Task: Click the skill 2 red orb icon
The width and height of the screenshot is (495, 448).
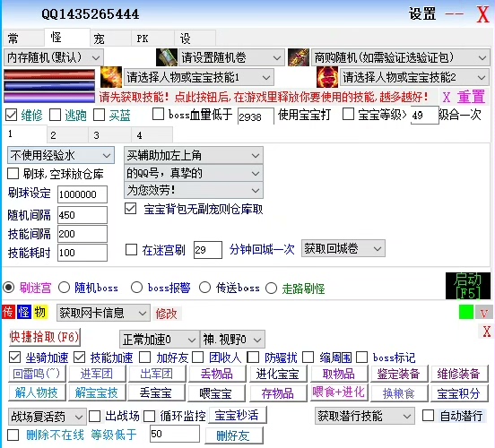Action: click(327, 77)
